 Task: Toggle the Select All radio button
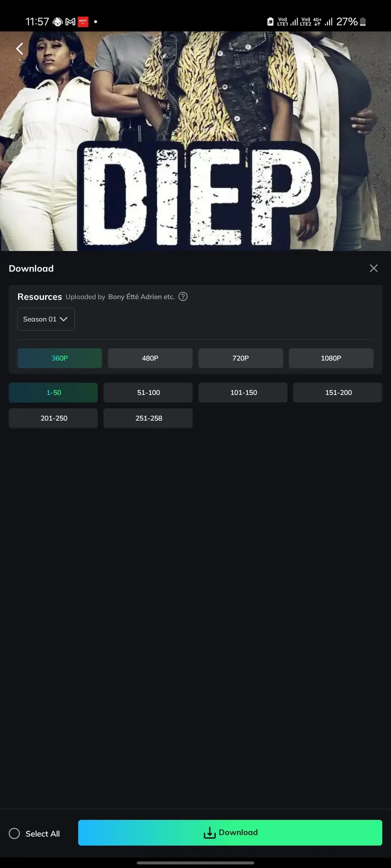point(14,834)
